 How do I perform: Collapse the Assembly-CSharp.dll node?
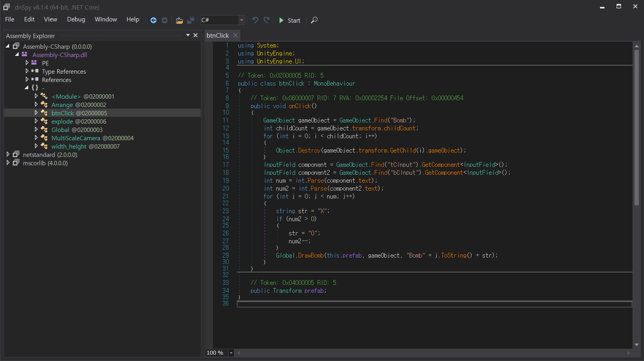(x=17, y=55)
